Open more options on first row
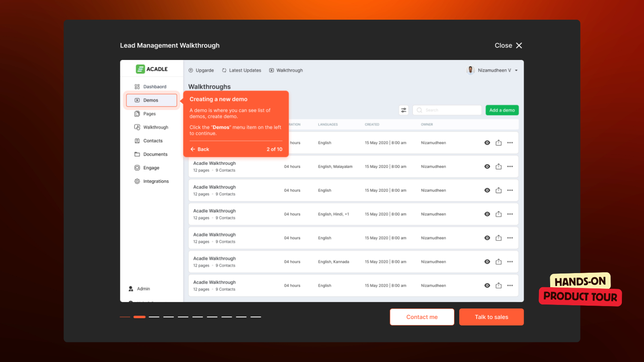 click(510, 143)
